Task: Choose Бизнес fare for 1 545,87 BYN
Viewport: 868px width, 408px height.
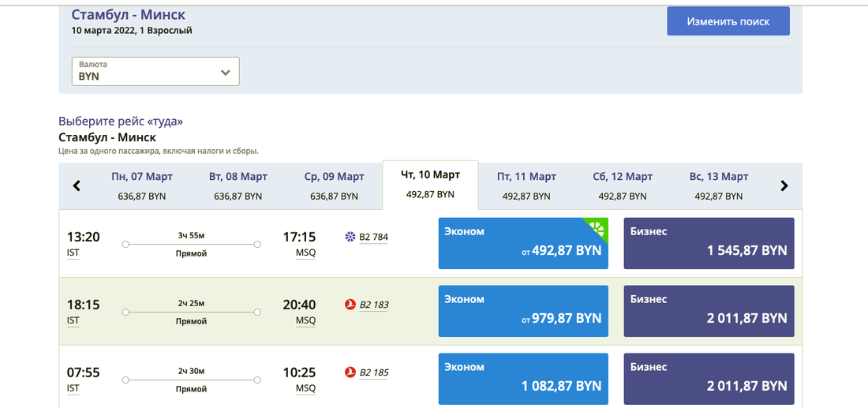Action: [709, 243]
